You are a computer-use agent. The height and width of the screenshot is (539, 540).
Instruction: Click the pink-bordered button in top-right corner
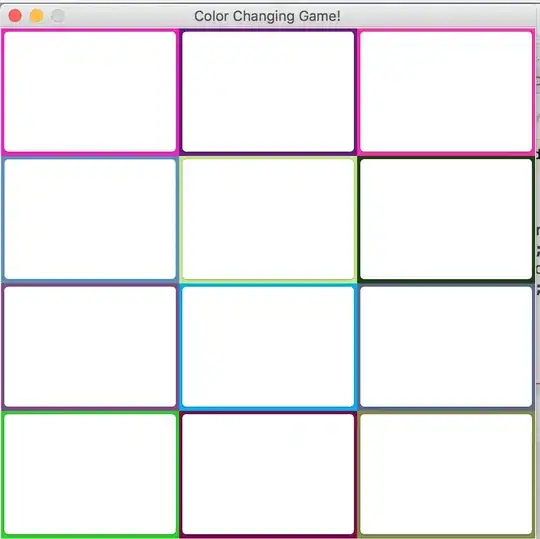coord(446,92)
